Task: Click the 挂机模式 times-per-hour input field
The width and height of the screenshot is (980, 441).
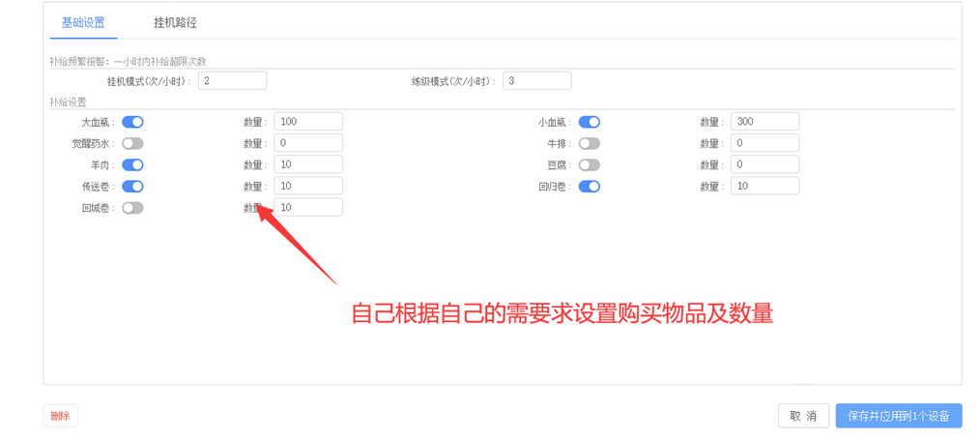Action: tap(232, 81)
